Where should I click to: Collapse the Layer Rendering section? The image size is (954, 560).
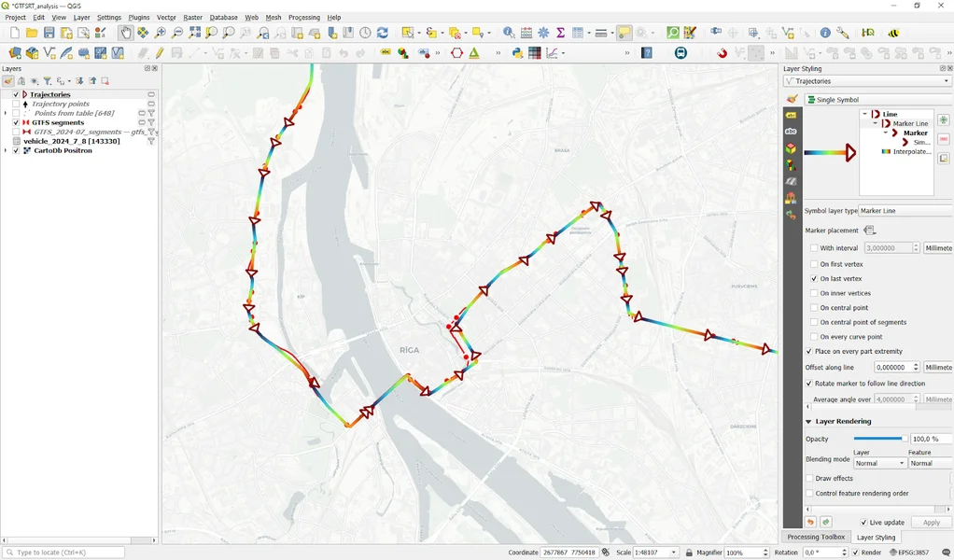point(809,422)
